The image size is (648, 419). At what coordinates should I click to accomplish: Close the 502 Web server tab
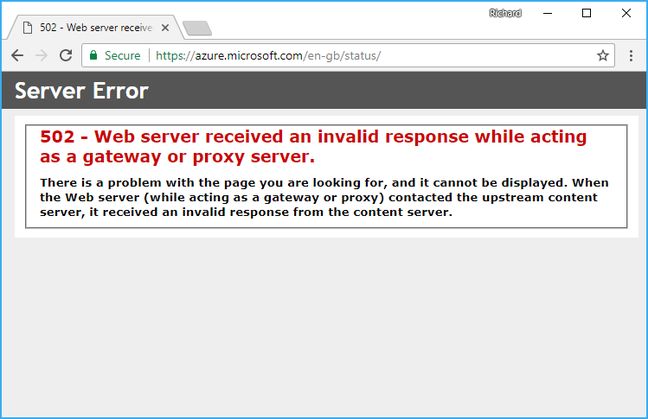tap(166, 27)
